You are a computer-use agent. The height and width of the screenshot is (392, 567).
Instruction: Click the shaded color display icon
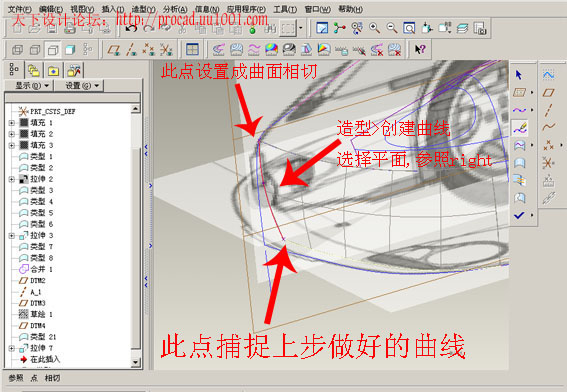(x=271, y=49)
